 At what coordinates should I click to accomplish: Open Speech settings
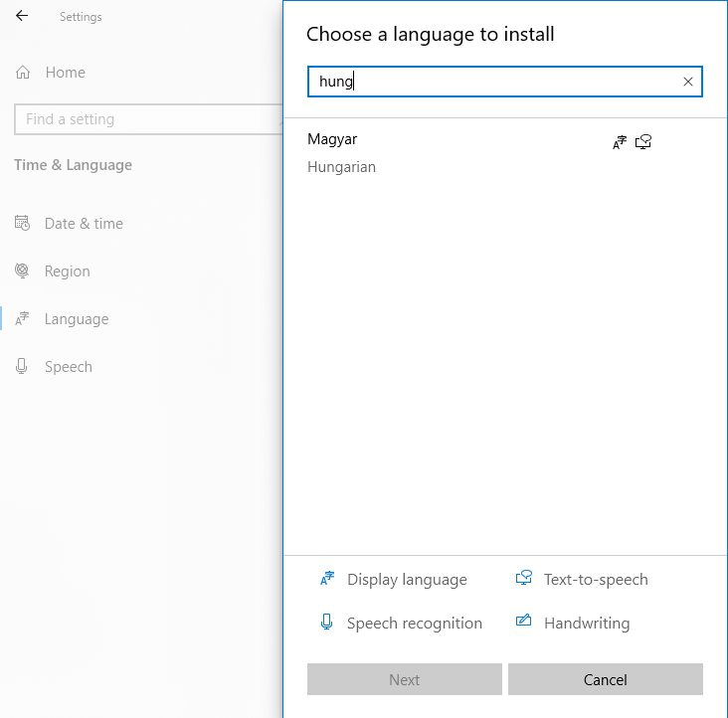68,367
